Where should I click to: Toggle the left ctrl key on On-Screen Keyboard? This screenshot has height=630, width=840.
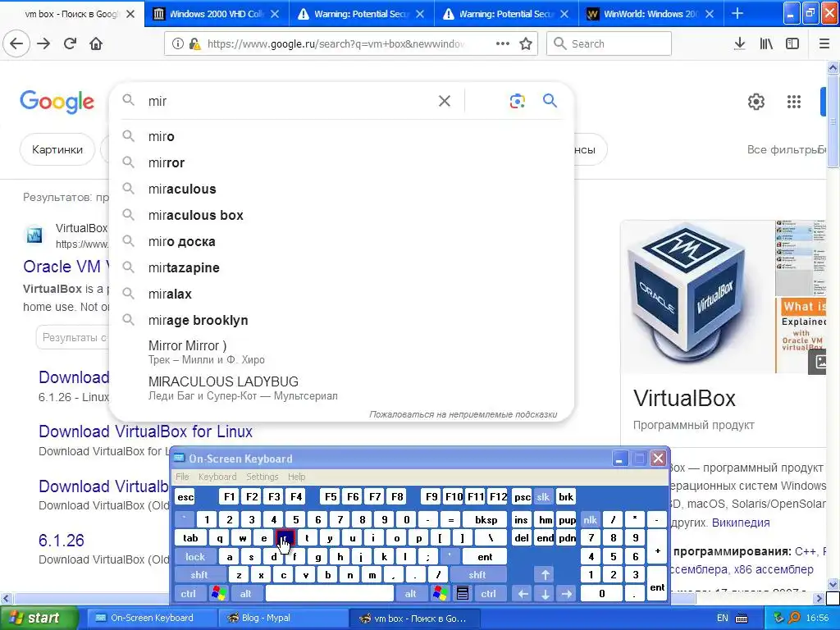(x=188, y=593)
